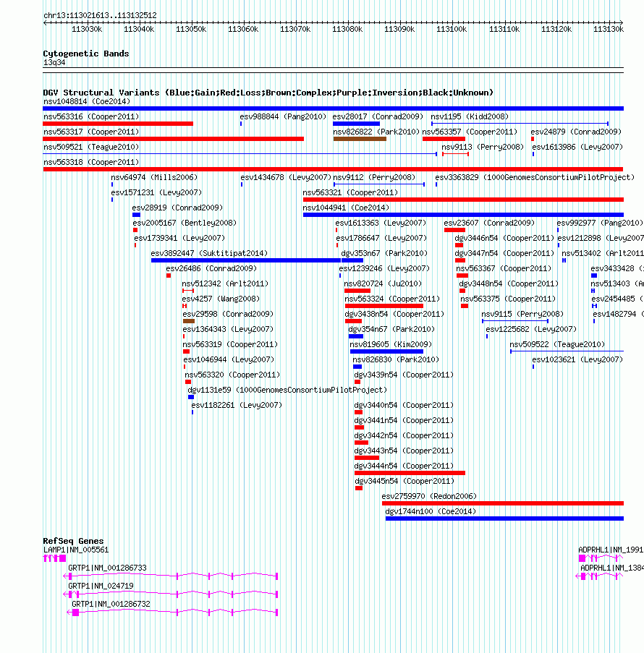The width and height of the screenshot is (644, 653).
Task: Click the esv28017 (Conrad2009) blue gain bar
Action: pyautogui.click(x=357, y=124)
